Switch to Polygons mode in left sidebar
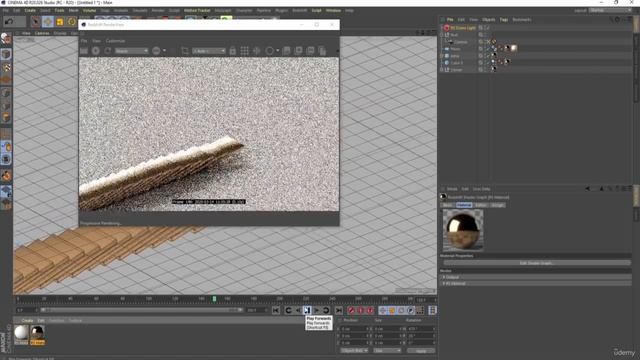The width and height of the screenshot is (640, 360). click(x=6, y=118)
